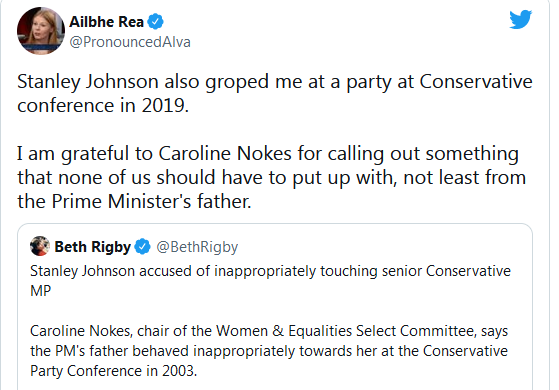The image size is (559, 390).
Task: Open the quoted Beth Rigby tweet headline
Action: [270, 281]
